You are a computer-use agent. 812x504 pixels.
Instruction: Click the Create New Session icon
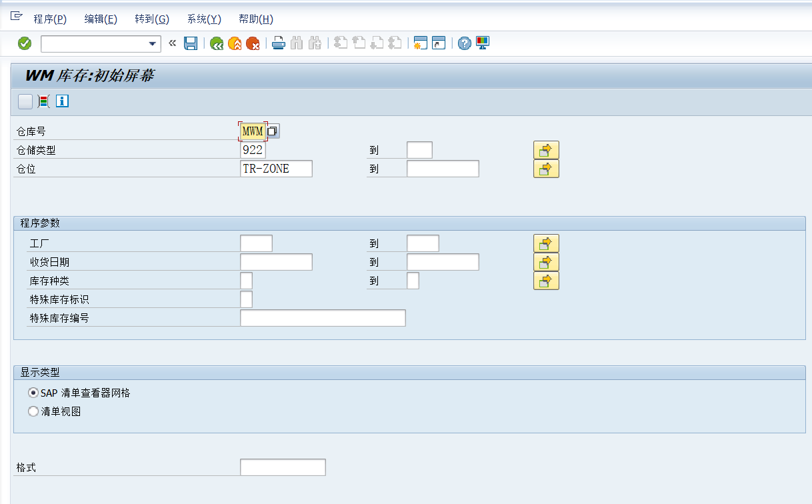[x=421, y=43]
